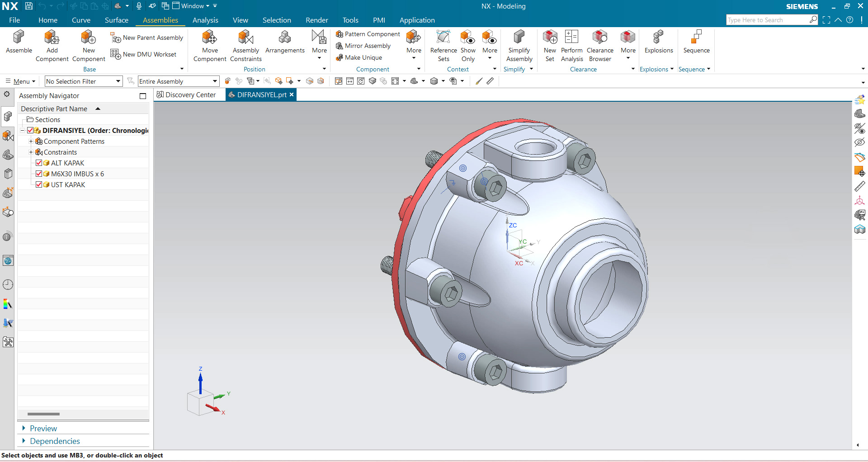Open the Entire Assembly dropdown

click(x=214, y=81)
